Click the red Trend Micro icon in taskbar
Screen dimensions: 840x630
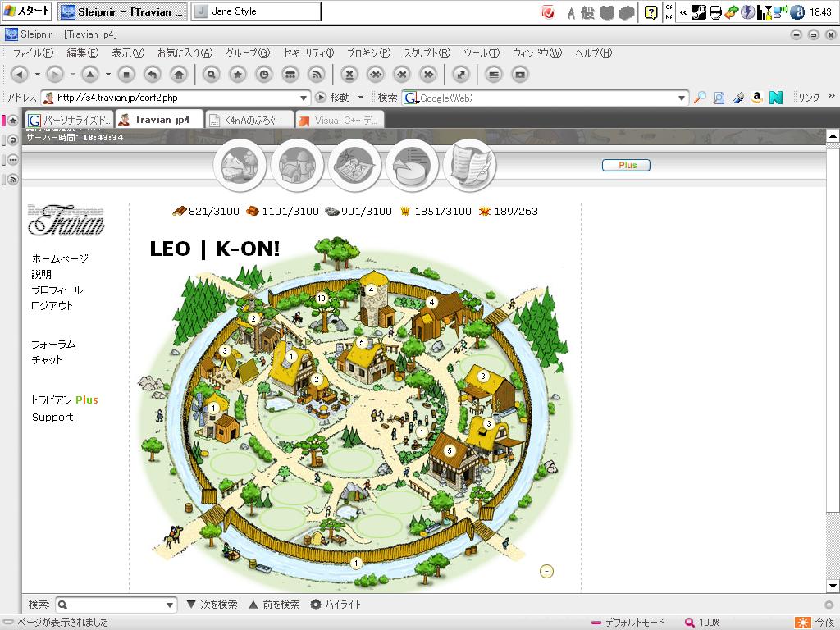tap(547, 11)
